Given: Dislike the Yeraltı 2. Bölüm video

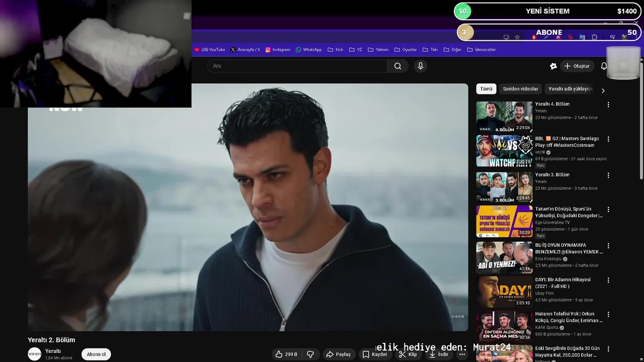Looking at the screenshot, I should (x=310, y=354).
